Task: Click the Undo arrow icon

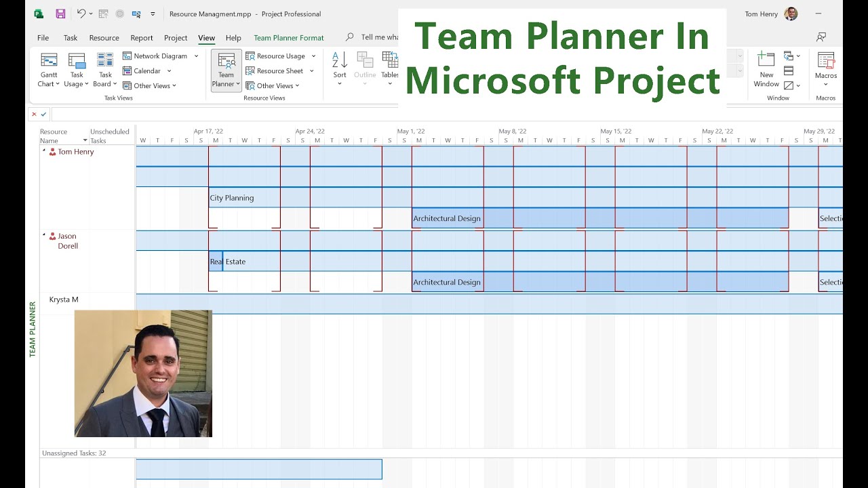Action: 81,14
